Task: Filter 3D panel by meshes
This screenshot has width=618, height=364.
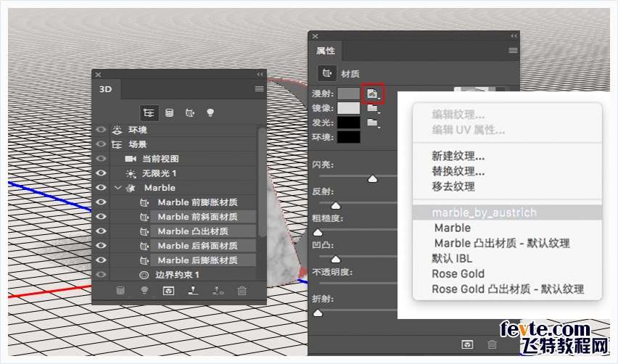Action: pyautogui.click(x=170, y=113)
